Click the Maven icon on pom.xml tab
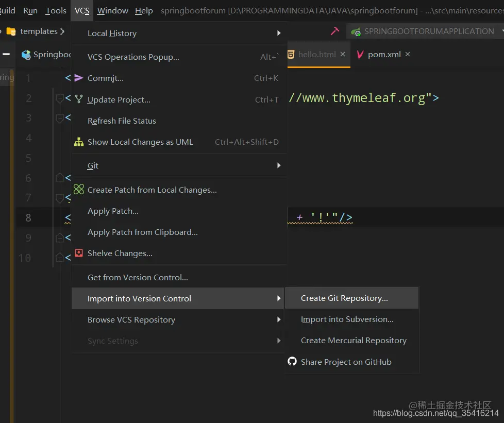The height and width of the screenshot is (423, 504). [360, 54]
